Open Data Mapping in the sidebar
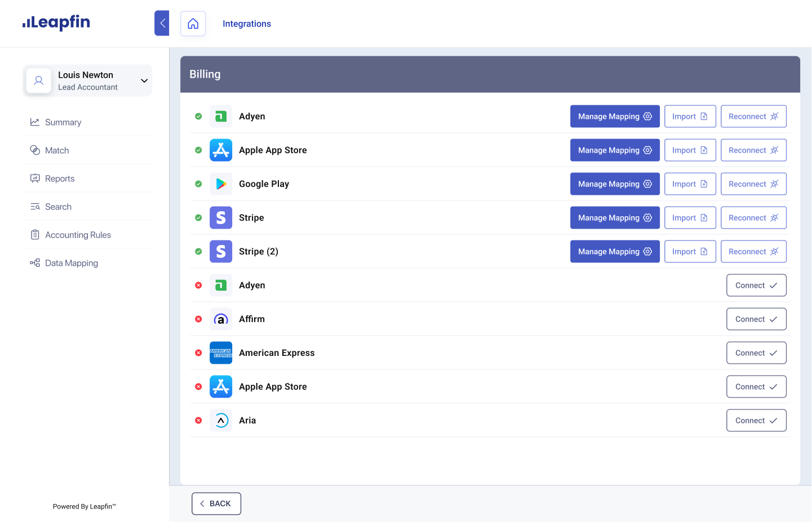 [x=70, y=263]
